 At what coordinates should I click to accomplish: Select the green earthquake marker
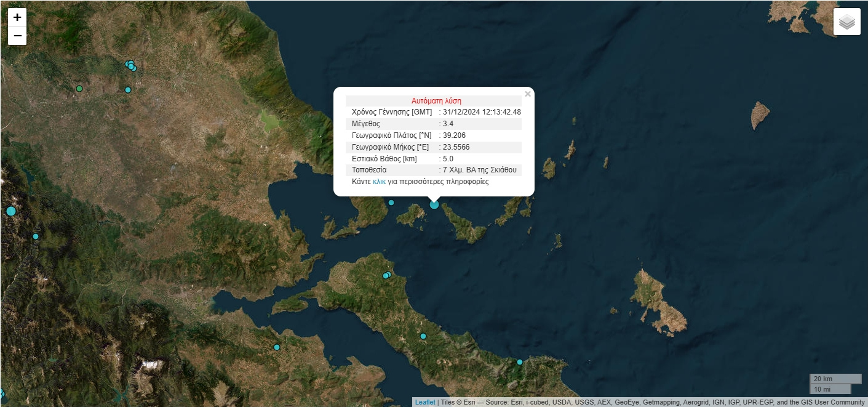(79, 89)
